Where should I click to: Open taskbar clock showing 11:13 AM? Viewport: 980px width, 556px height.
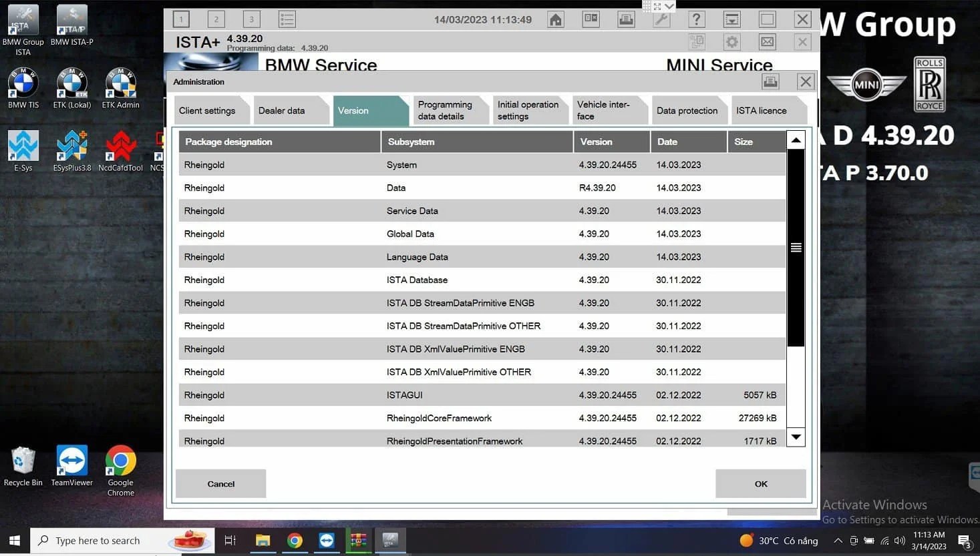pyautogui.click(x=929, y=541)
